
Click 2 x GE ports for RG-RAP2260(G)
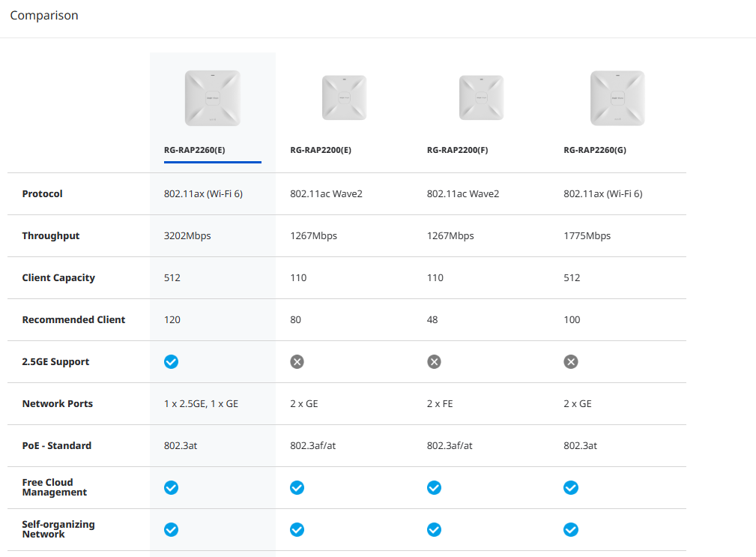click(577, 403)
